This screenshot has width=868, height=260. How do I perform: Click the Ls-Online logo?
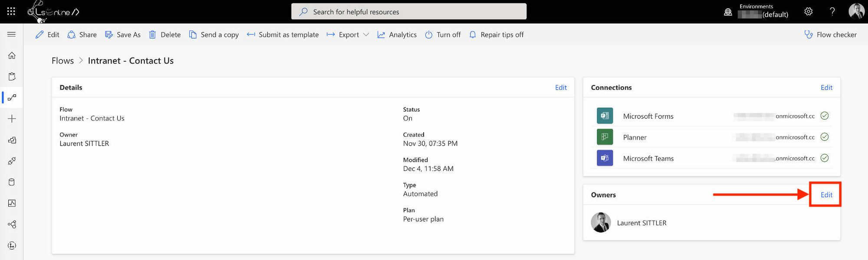[53, 12]
